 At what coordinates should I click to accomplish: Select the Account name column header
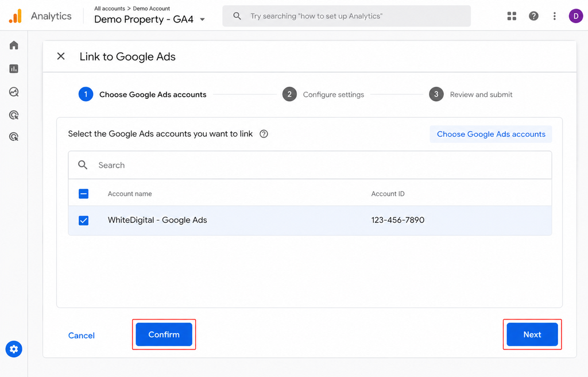[x=130, y=194]
